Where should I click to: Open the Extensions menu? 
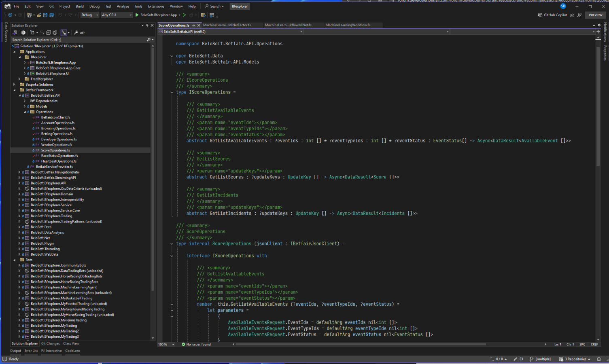coord(156,6)
